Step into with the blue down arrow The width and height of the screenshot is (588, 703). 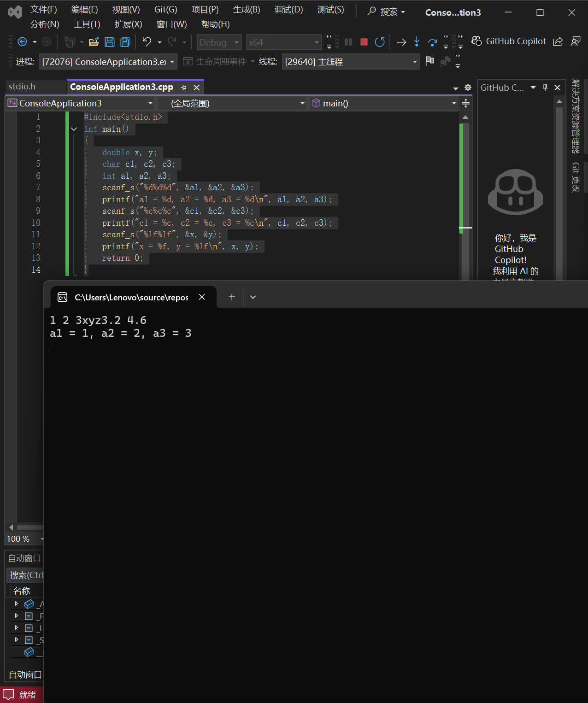pos(417,42)
